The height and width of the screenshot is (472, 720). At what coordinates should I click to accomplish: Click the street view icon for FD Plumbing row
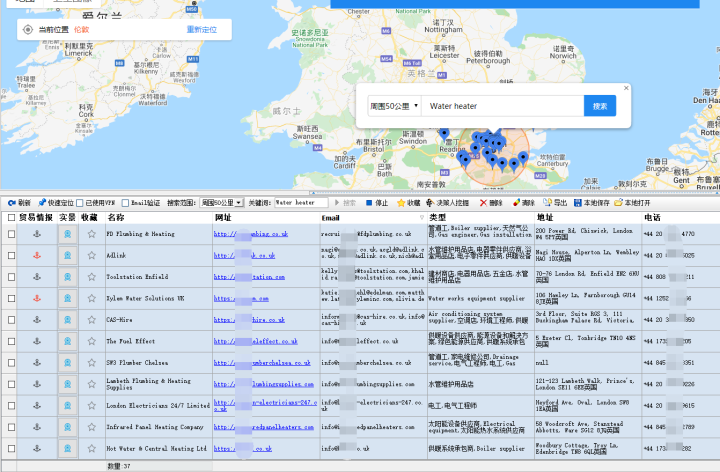click(x=68, y=234)
